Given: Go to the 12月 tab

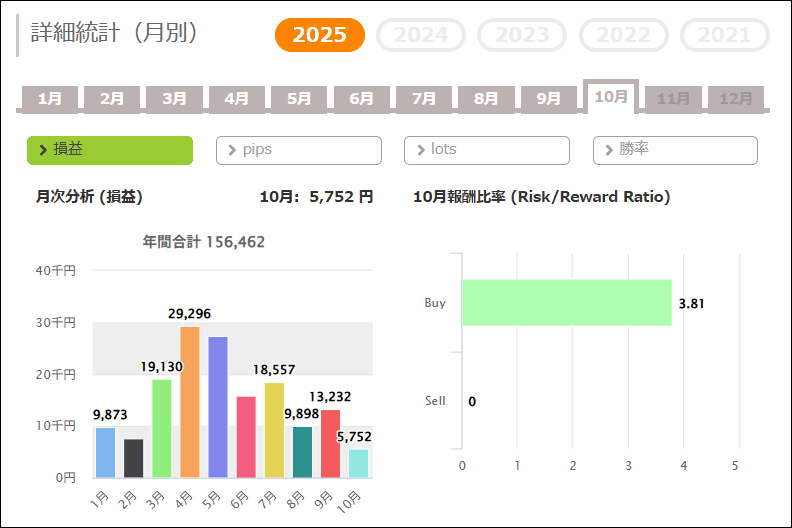Looking at the screenshot, I should pyautogui.click(x=736, y=99).
